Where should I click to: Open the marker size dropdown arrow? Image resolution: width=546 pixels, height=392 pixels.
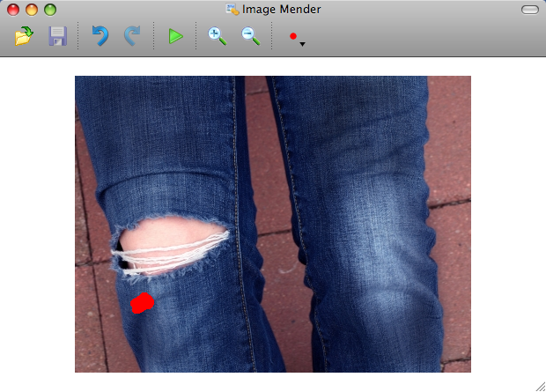click(x=303, y=44)
